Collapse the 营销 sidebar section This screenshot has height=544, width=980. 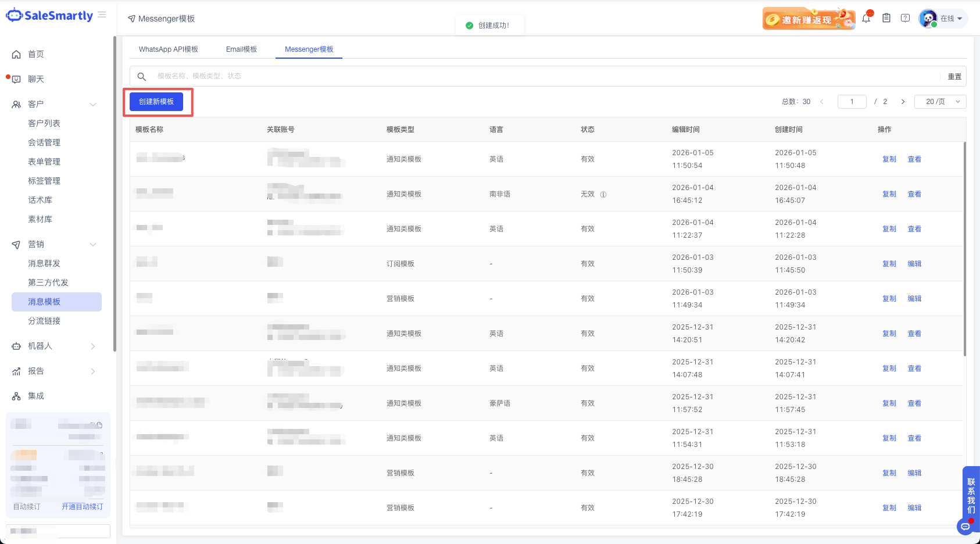pos(93,244)
